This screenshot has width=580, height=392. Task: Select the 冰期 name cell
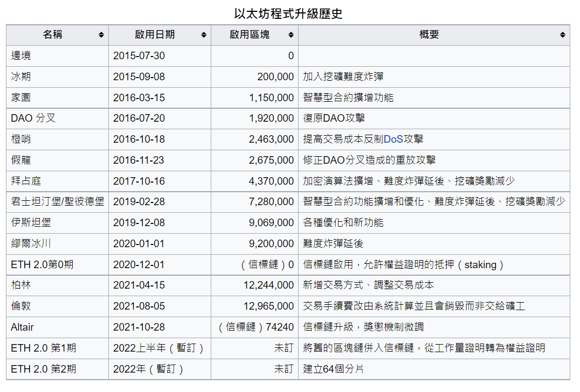(x=57, y=77)
